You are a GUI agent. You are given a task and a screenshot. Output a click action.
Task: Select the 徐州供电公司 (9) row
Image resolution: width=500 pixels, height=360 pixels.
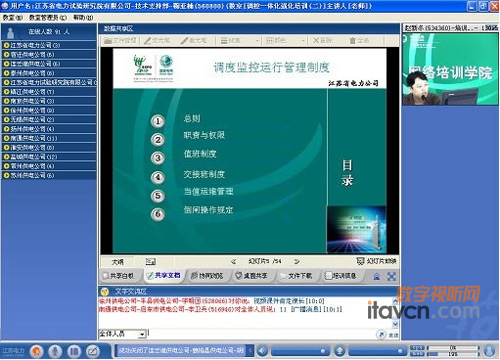pyautogui.click(x=49, y=110)
